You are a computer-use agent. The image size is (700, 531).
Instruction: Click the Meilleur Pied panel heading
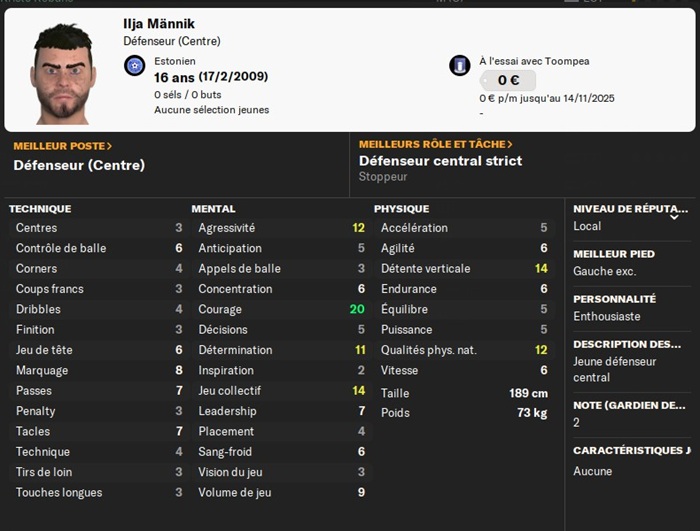pos(614,254)
